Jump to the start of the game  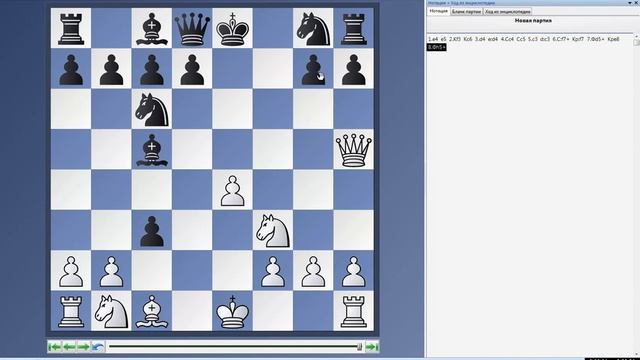pos(54,347)
